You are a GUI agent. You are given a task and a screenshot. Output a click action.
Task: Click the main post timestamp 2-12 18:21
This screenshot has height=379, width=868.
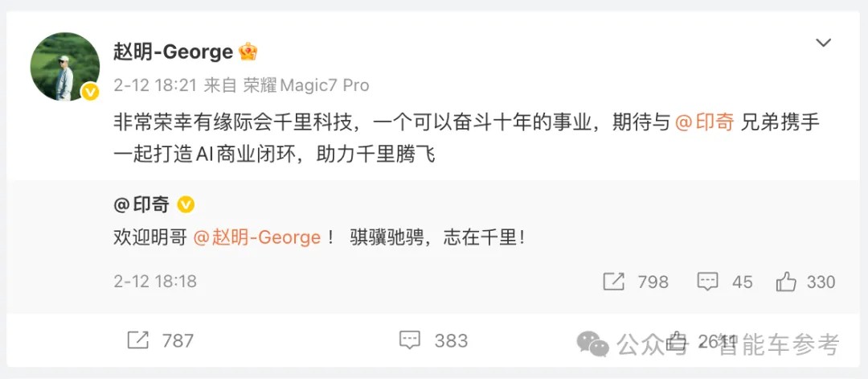155,85
